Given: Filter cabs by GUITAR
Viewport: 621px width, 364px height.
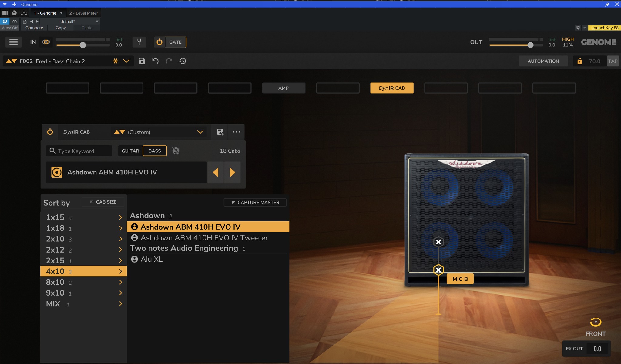Looking at the screenshot, I should click(130, 151).
